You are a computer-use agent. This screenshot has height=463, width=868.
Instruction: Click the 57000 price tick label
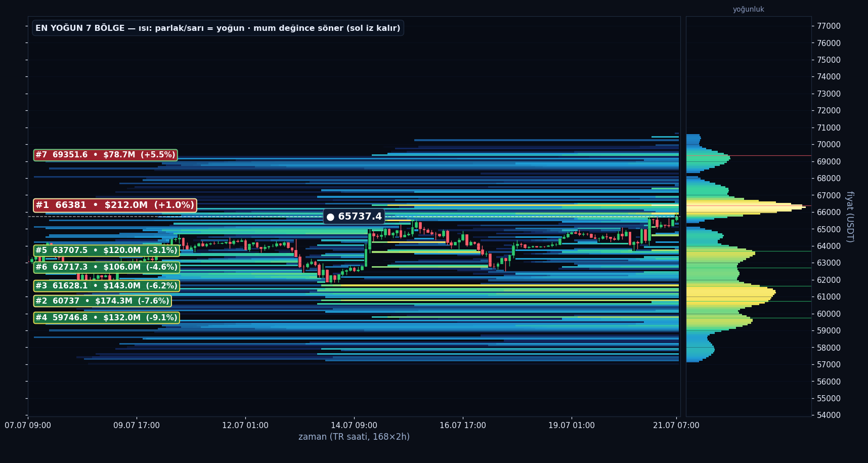pyautogui.click(x=829, y=365)
